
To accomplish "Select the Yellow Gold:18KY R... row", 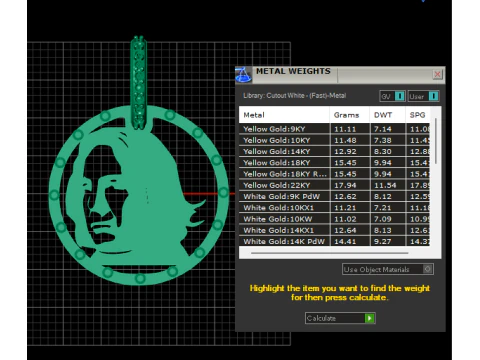I will [334, 174].
